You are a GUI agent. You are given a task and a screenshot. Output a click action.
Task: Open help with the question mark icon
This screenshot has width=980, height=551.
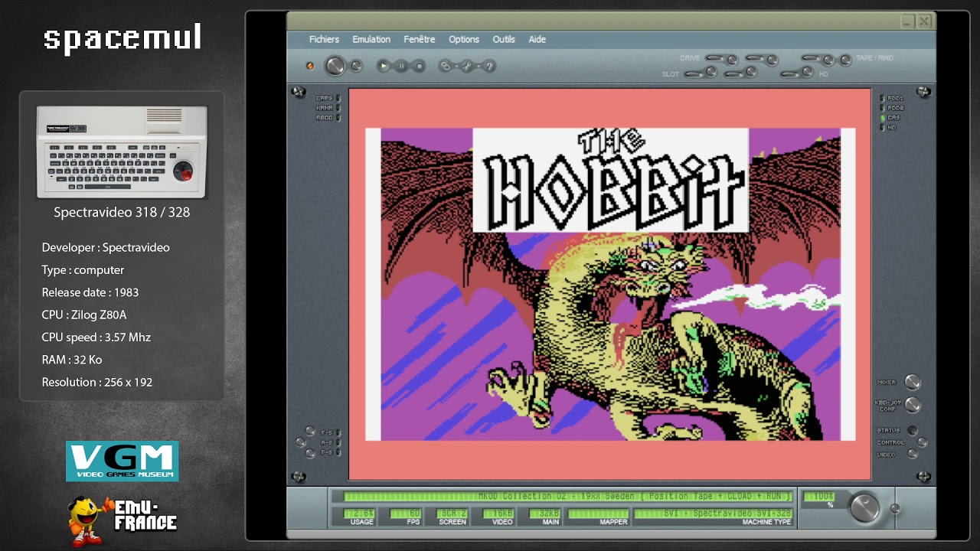[489, 66]
